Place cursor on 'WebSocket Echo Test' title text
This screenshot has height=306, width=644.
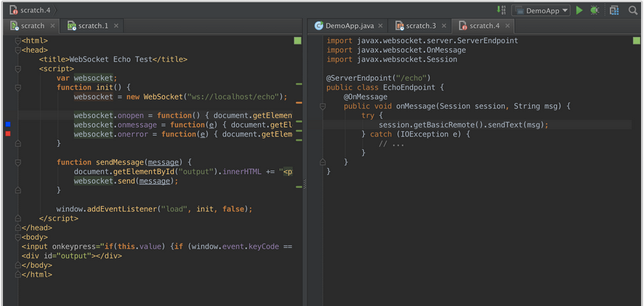pyautogui.click(x=111, y=59)
